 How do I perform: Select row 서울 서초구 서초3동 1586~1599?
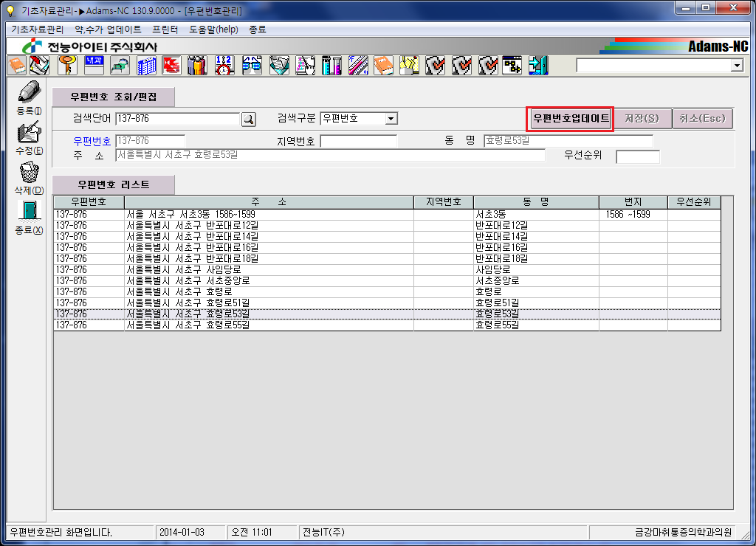click(387, 215)
